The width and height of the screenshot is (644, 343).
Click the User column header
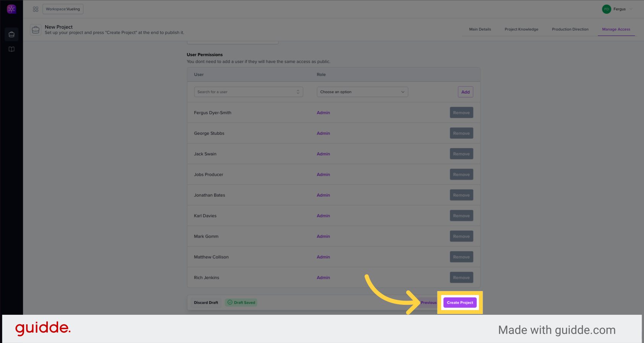pyautogui.click(x=199, y=74)
